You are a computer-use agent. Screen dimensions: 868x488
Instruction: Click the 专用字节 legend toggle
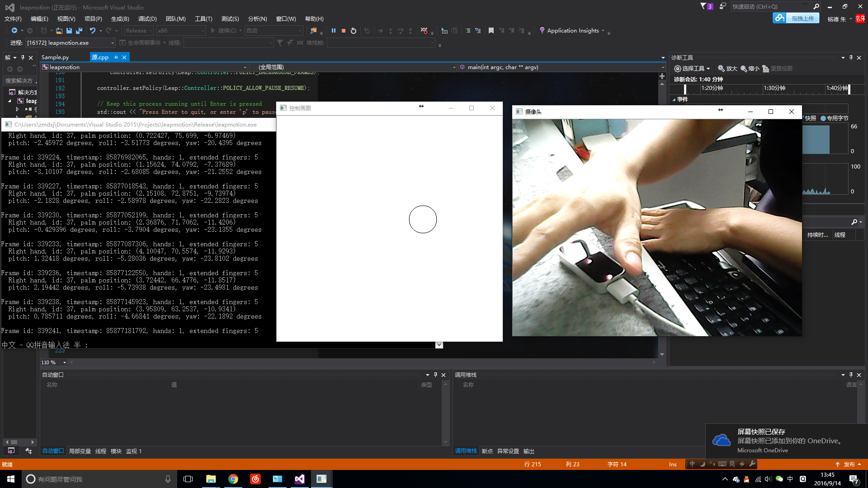835,118
